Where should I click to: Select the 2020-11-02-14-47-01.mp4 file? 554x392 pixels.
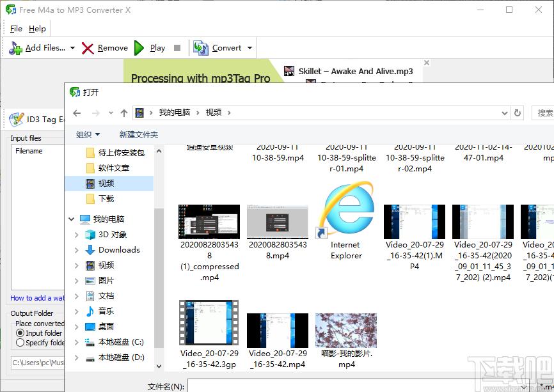coord(483,154)
